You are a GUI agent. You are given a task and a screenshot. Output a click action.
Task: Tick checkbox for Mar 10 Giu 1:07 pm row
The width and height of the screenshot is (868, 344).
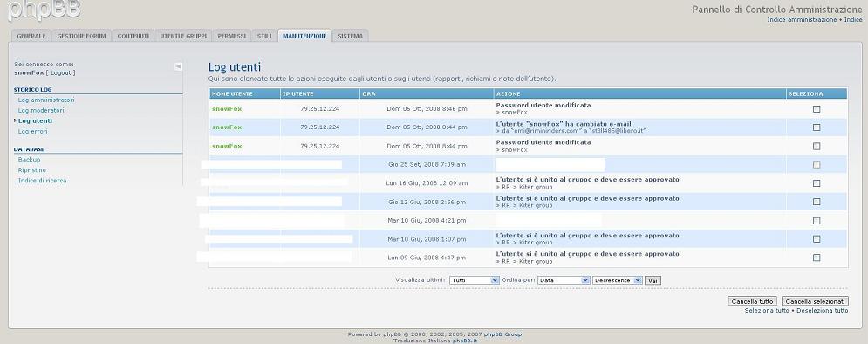coord(817,238)
